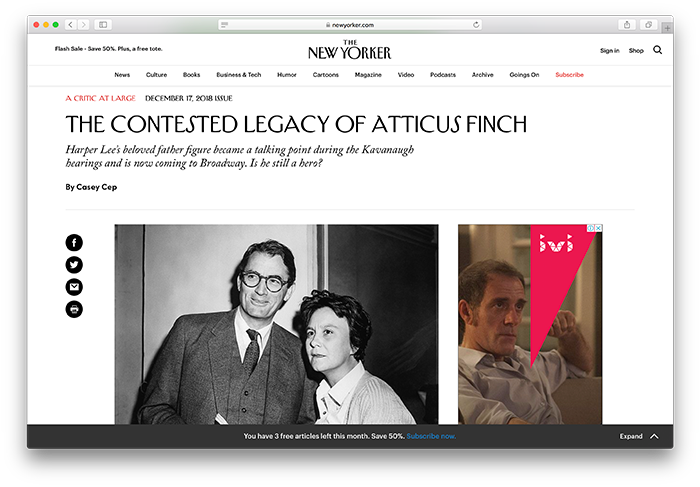This screenshot has height=487, width=700.
Task: Open the Humor section
Action: (x=287, y=75)
